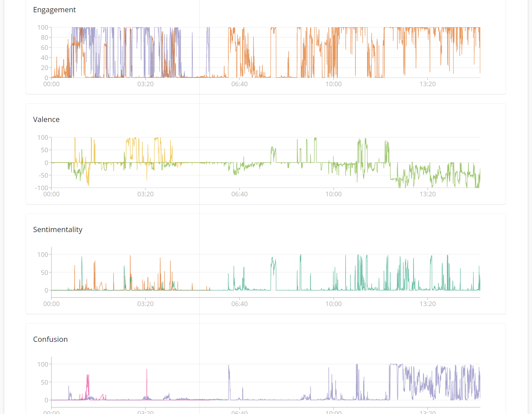Click the 60 label on Engagement y-axis
The height and width of the screenshot is (414, 532).
pyautogui.click(x=44, y=48)
